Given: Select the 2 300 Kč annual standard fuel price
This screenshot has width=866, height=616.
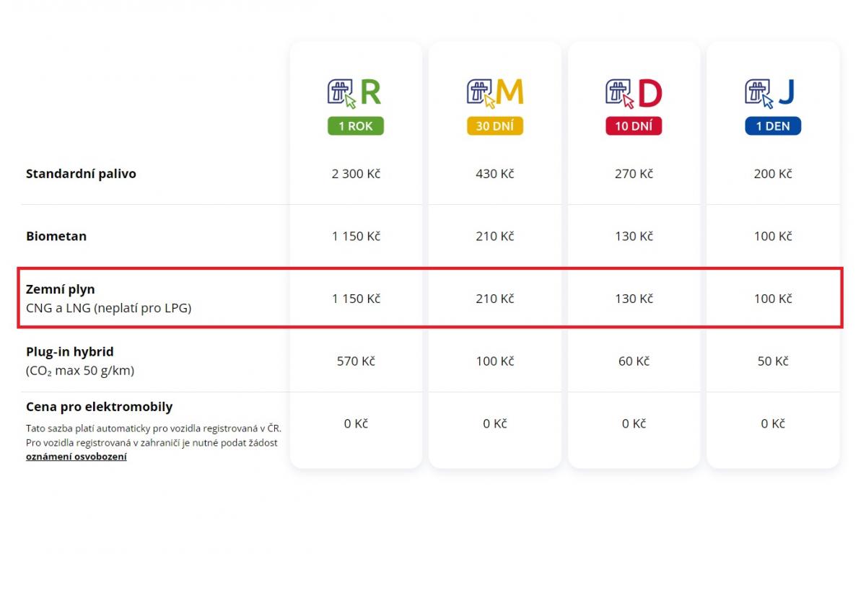Looking at the screenshot, I should point(356,174).
